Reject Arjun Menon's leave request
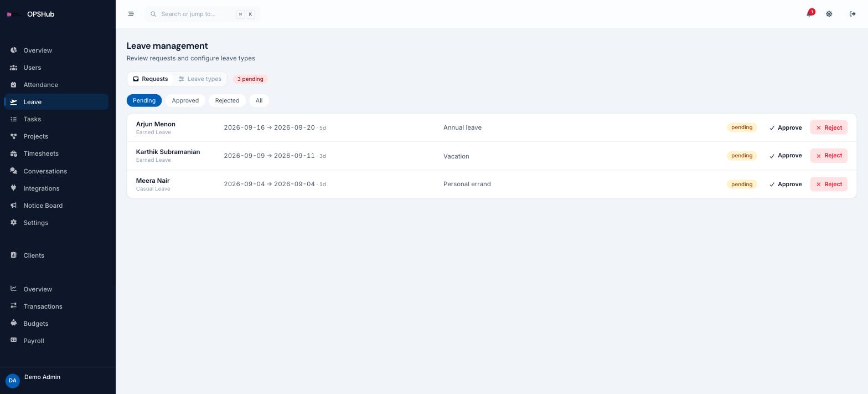Screen dimensions: 868x394 829,127
